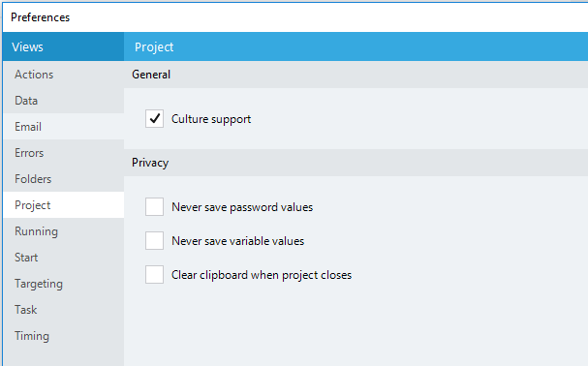Viewport: 588px width, 366px height.
Task: Select the Data view in sidebar
Action: 63,101
